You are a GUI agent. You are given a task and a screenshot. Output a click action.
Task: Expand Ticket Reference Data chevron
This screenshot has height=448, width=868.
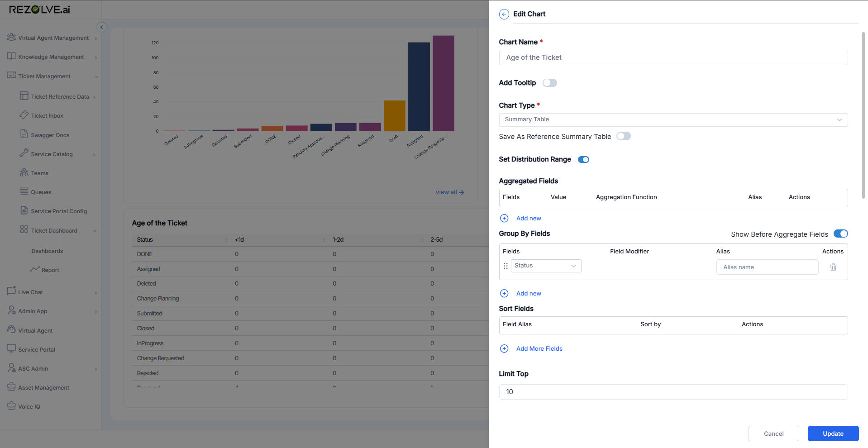[94, 97]
